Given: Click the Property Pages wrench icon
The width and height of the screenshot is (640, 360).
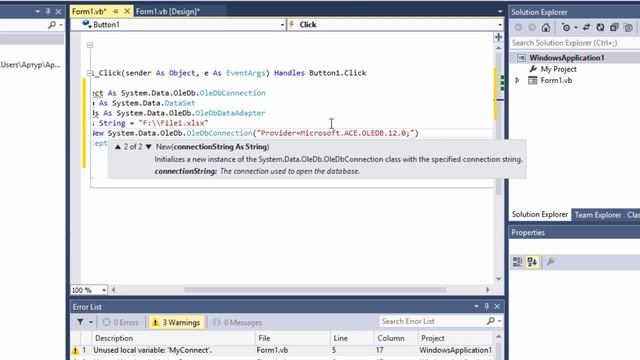Looking at the screenshot, I should coord(550,262).
